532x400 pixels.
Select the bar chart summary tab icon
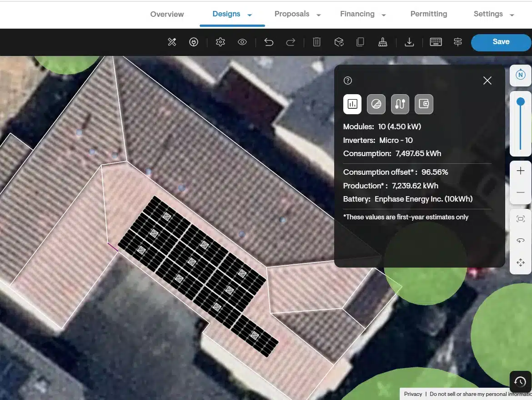(352, 104)
